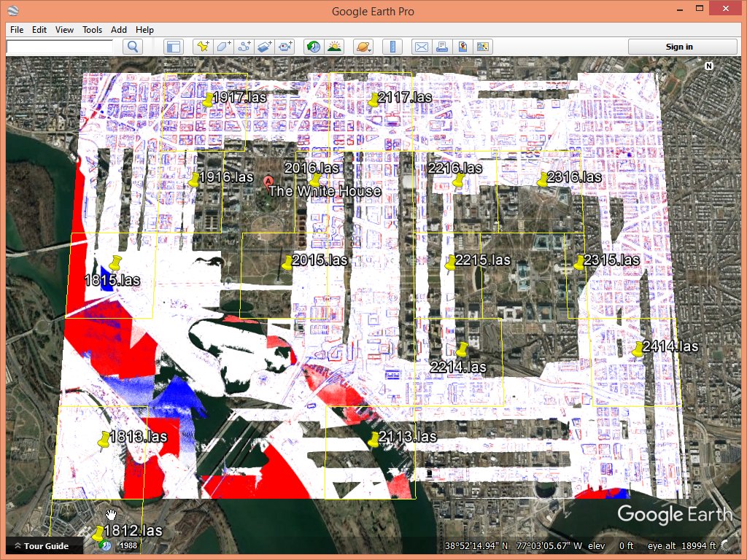This screenshot has width=747, height=560.
Task: Click the 1988 historical imagery date
Action: [128, 546]
